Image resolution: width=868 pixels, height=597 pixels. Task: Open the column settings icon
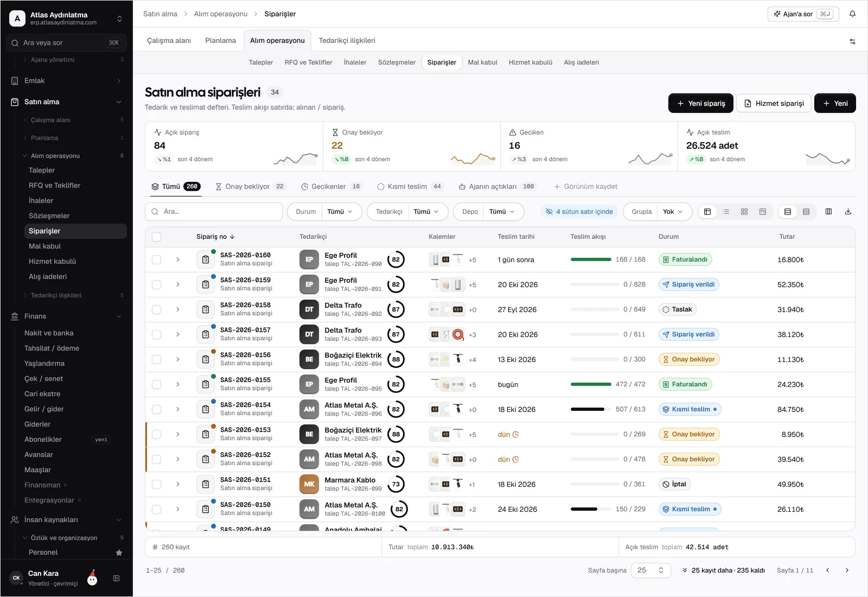point(828,212)
